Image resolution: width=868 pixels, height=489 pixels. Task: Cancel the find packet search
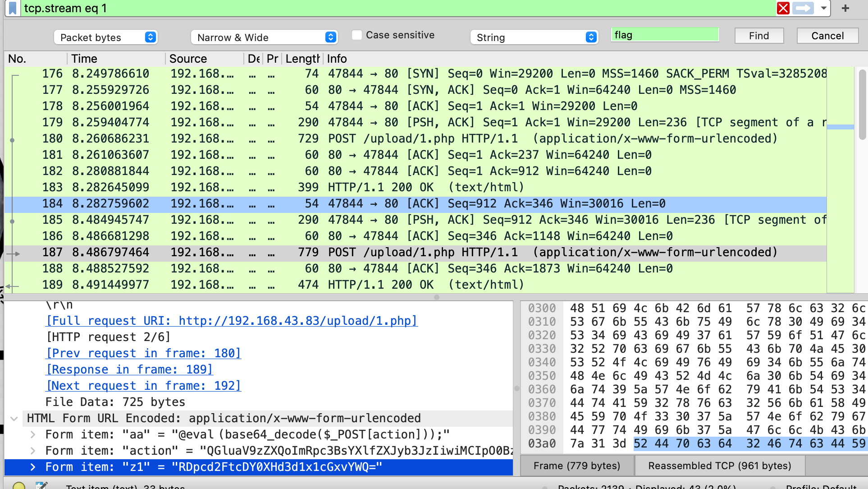(827, 36)
